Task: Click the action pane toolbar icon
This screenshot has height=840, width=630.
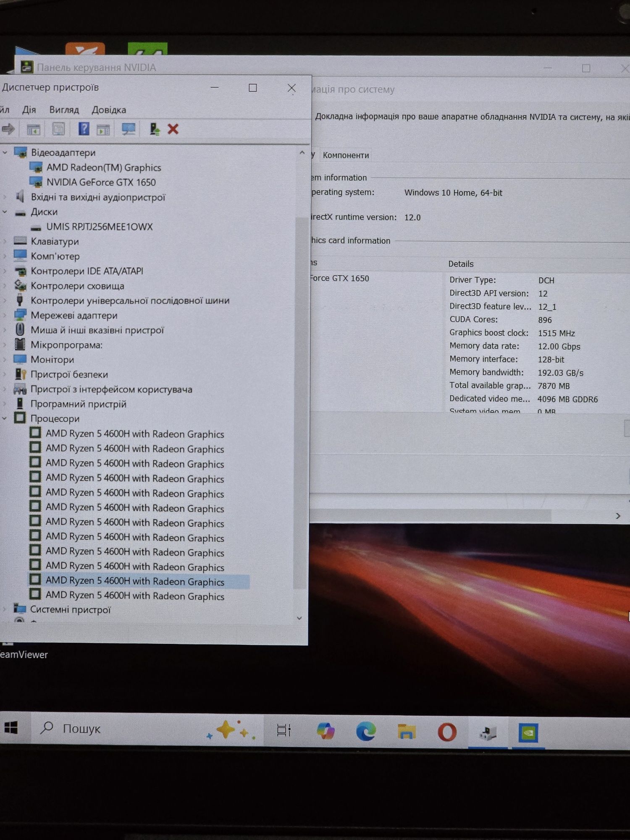Action: [x=103, y=129]
